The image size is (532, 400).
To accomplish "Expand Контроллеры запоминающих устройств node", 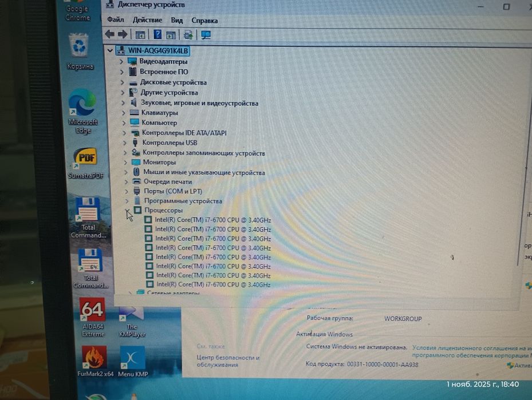I will [125, 153].
